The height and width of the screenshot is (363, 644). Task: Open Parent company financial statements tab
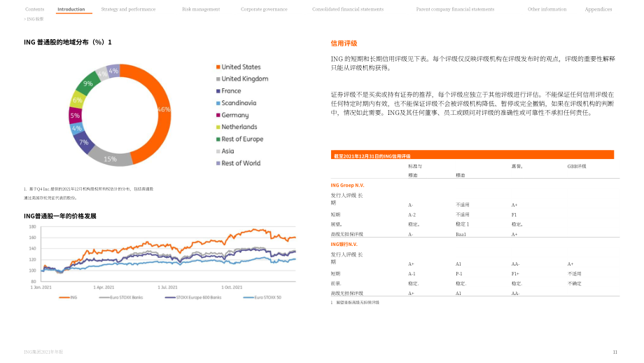[x=455, y=9]
